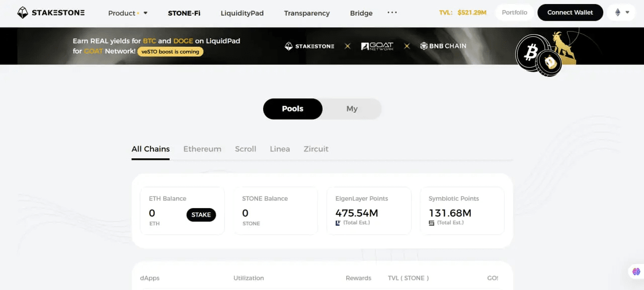Click the STAKE button
The image size is (644, 290).
coord(201,215)
